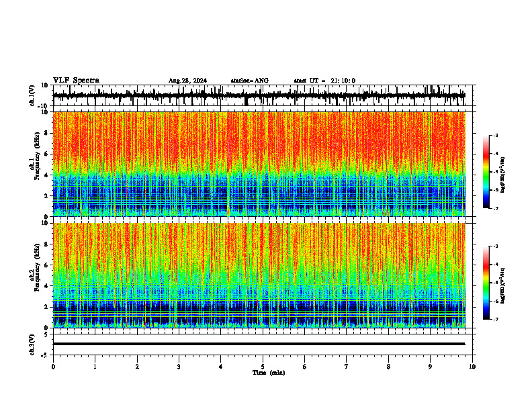532x411 pixels.
Task: Click the ch.1 "Frequency (kHz)" axis label
Action: 37,156
